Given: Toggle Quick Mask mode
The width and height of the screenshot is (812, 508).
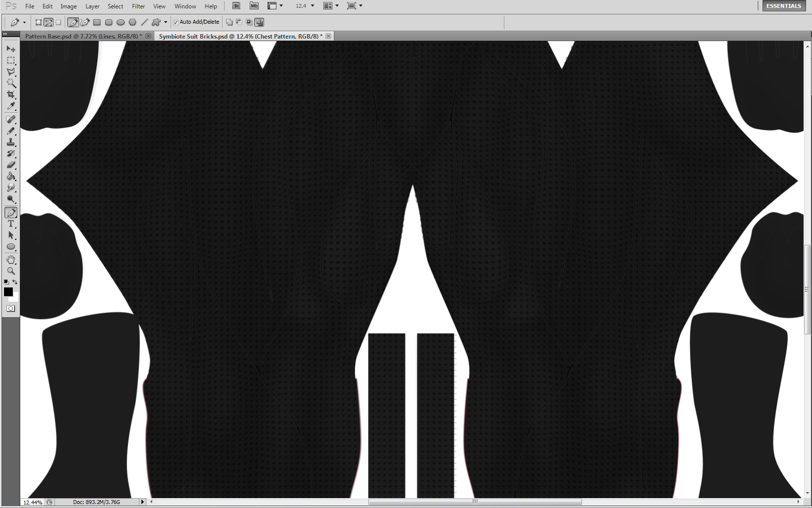Looking at the screenshot, I should tap(11, 308).
